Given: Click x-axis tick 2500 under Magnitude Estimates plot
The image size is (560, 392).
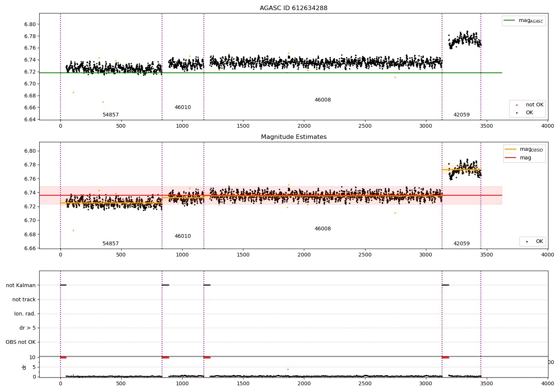Looking at the screenshot, I should point(365,255).
